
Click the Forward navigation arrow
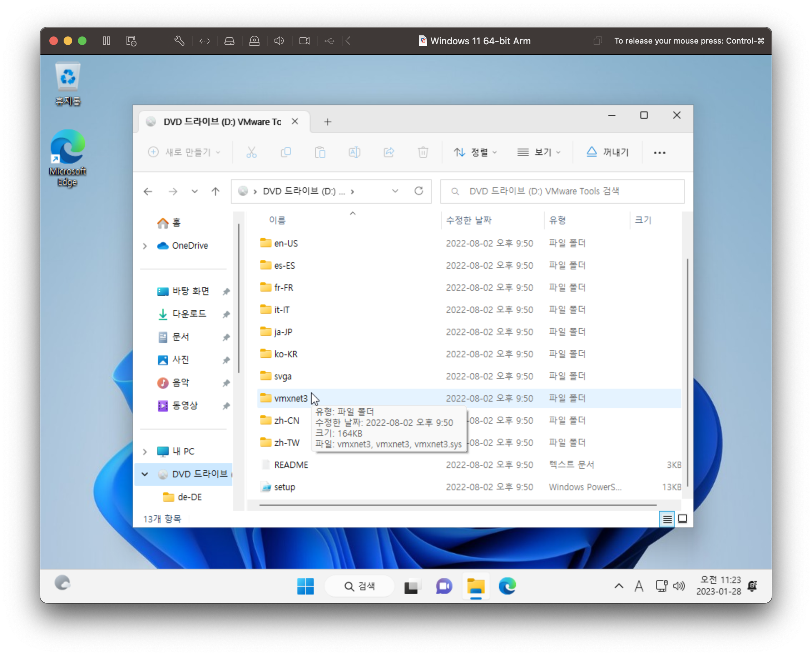(x=173, y=192)
